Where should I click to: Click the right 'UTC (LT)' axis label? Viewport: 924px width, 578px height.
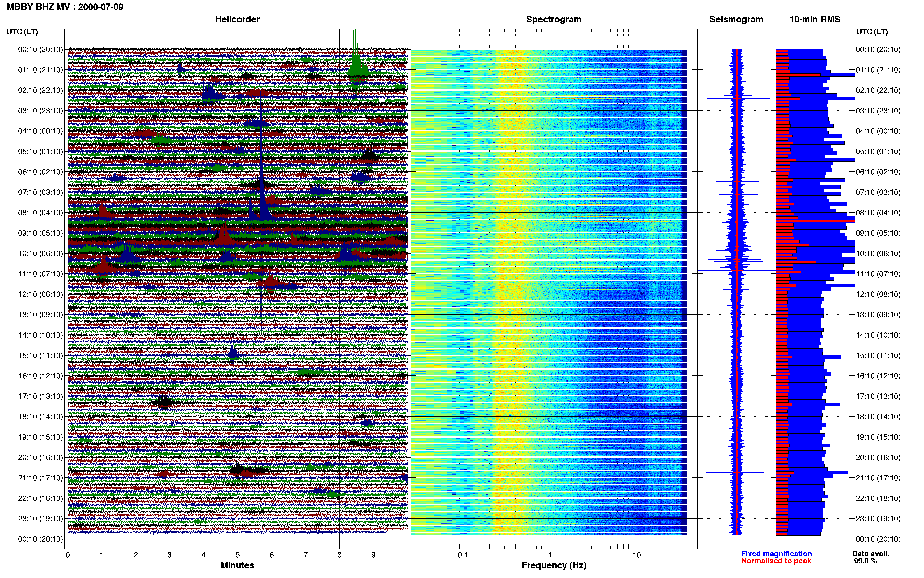[x=872, y=32]
